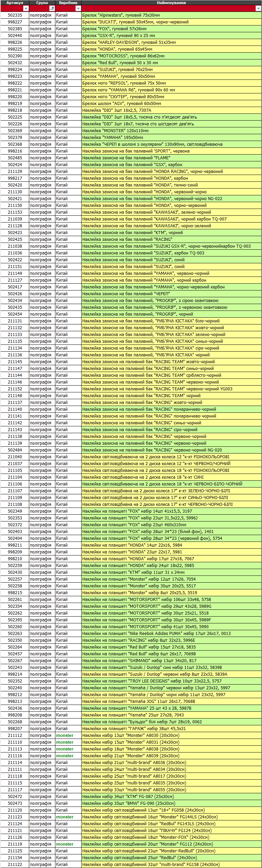
Task: Select article number cell 211122
Action: click(15, 865)
